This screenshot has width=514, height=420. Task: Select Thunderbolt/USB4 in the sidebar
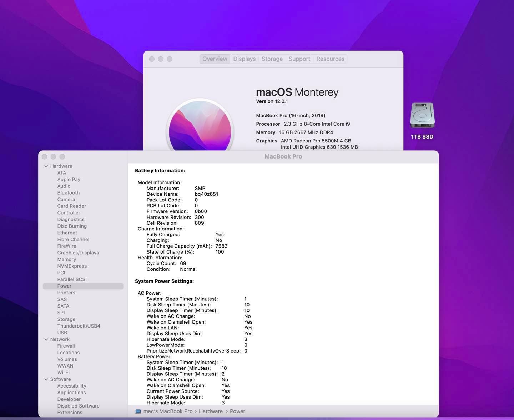tap(79, 326)
